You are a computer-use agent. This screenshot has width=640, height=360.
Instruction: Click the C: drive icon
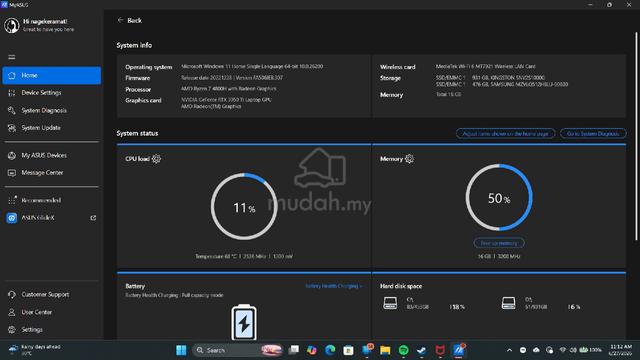390,303
